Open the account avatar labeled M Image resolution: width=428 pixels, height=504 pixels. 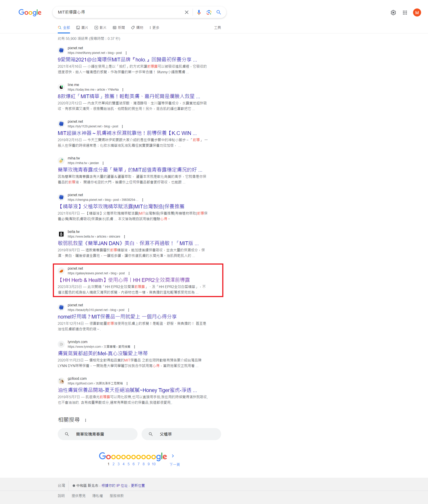click(x=417, y=13)
